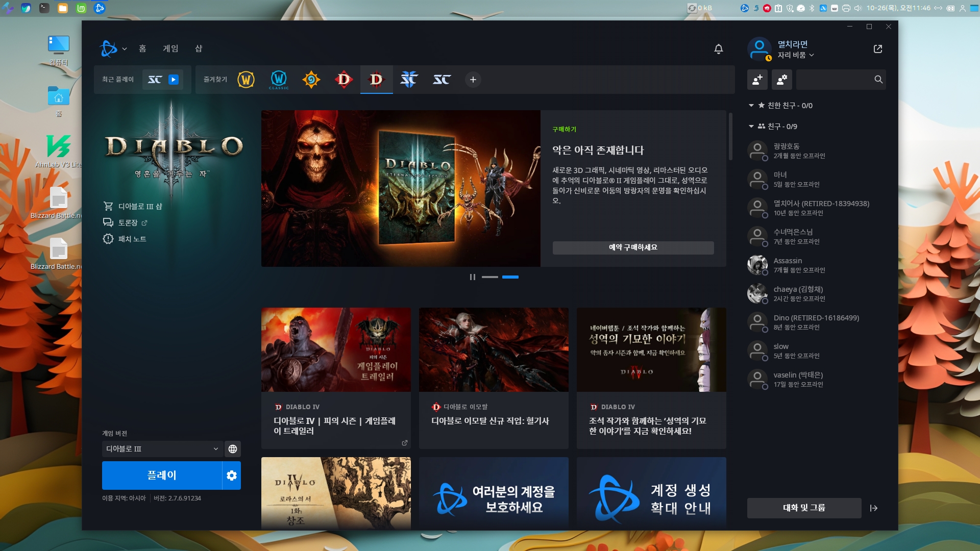980x551 pixels.
Task: Open the notifications bell icon
Action: tap(718, 49)
